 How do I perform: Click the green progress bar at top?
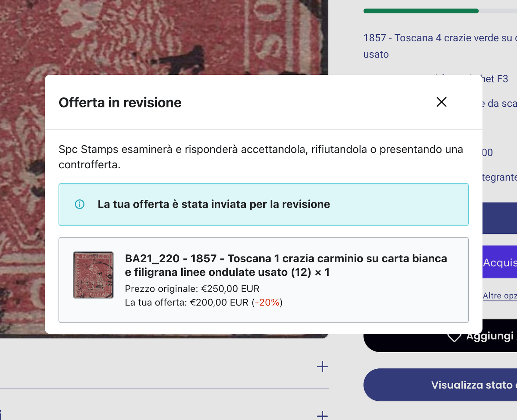click(x=420, y=11)
